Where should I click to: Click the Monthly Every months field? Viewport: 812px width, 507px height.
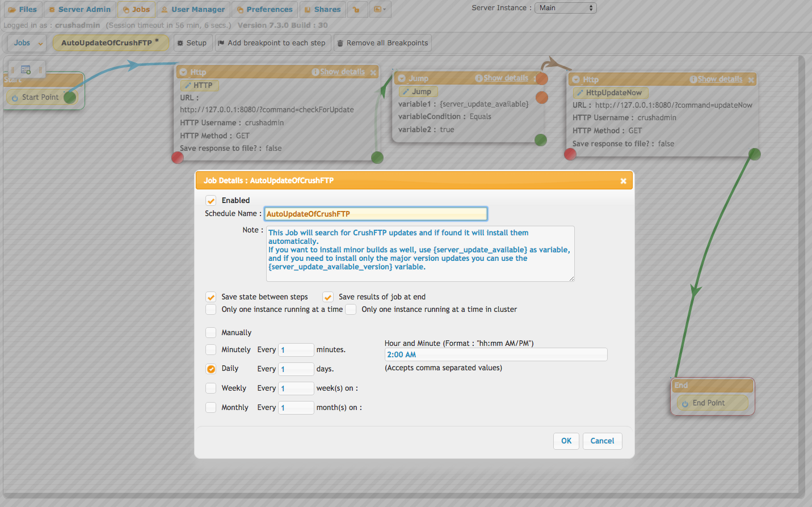point(296,408)
